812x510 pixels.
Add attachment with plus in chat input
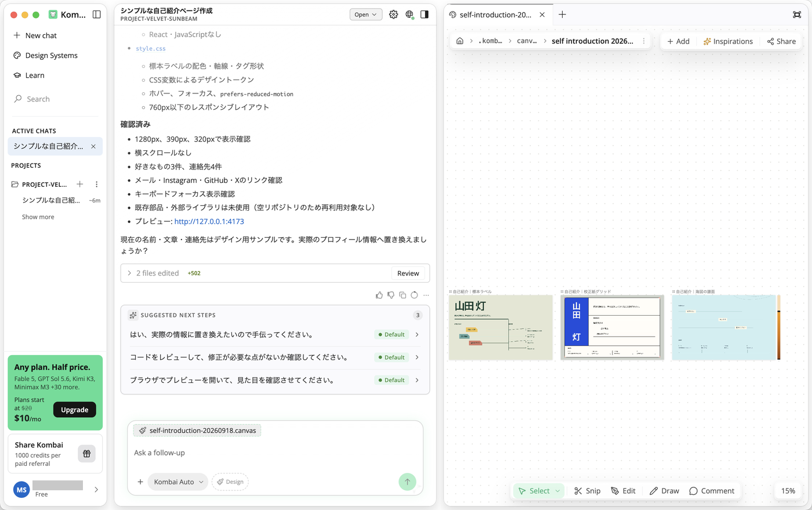pyautogui.click(x=140, y=482)
